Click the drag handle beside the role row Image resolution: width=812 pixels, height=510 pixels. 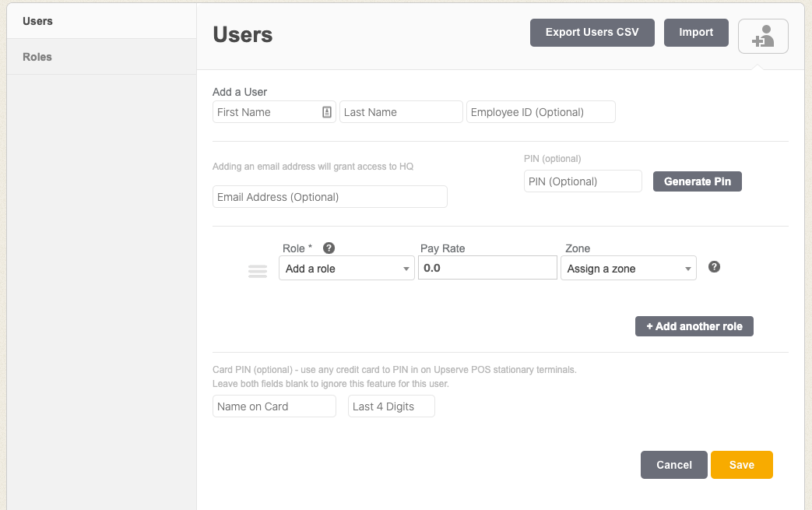(258, 271)
